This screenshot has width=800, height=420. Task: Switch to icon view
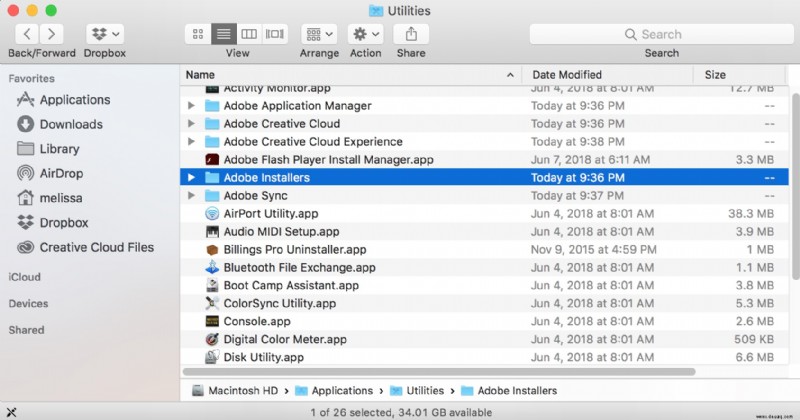198,34
